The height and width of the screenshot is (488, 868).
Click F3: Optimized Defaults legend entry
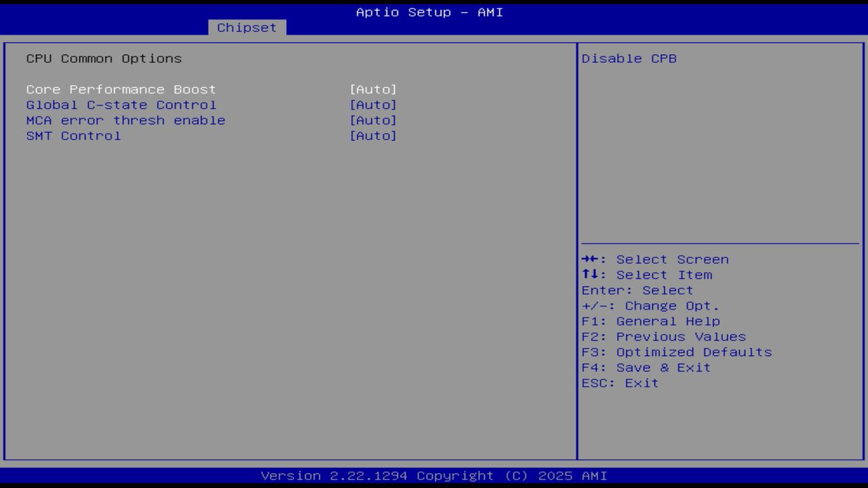676,352
